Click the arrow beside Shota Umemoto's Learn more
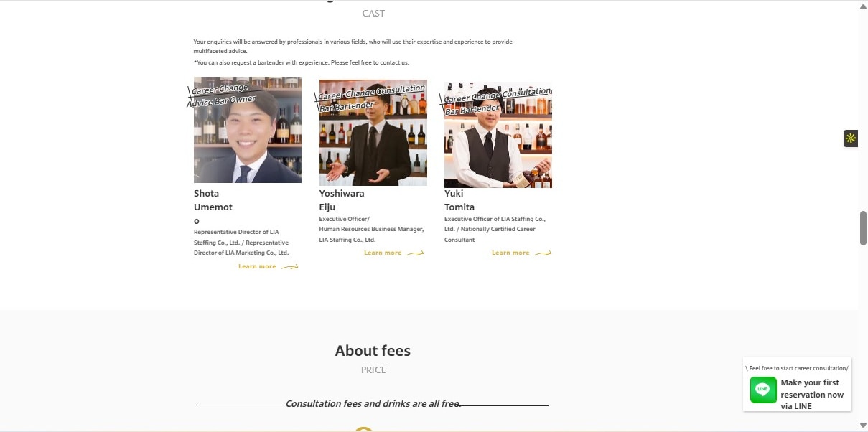Screen dimensions: 868x432 [289, 267]
